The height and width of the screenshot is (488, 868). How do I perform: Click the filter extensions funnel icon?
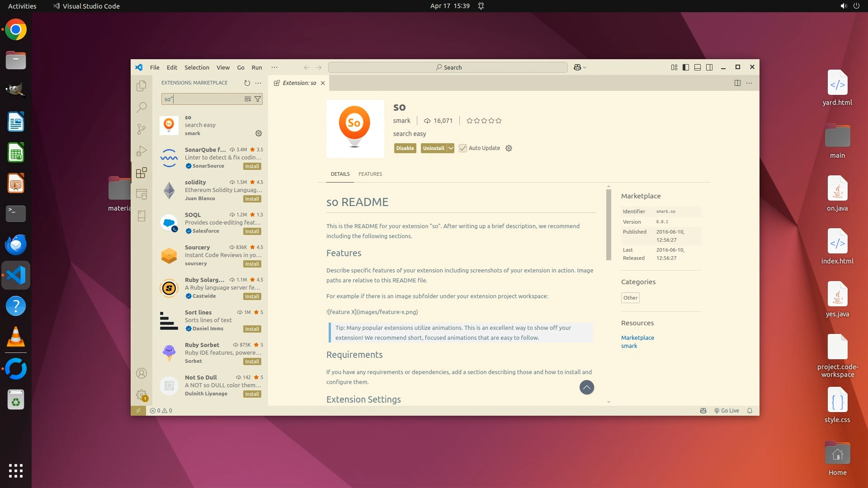coord(258,99)
